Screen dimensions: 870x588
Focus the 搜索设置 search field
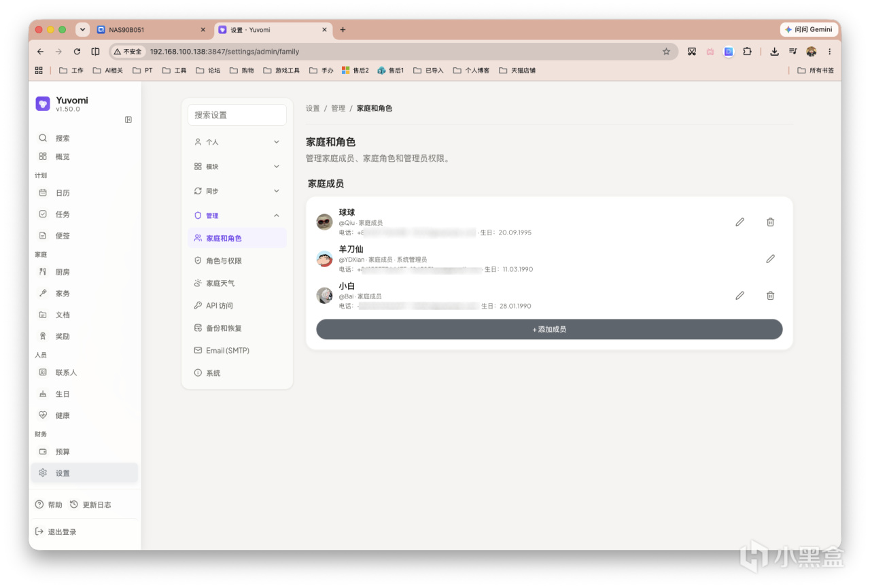coord(237,115)
